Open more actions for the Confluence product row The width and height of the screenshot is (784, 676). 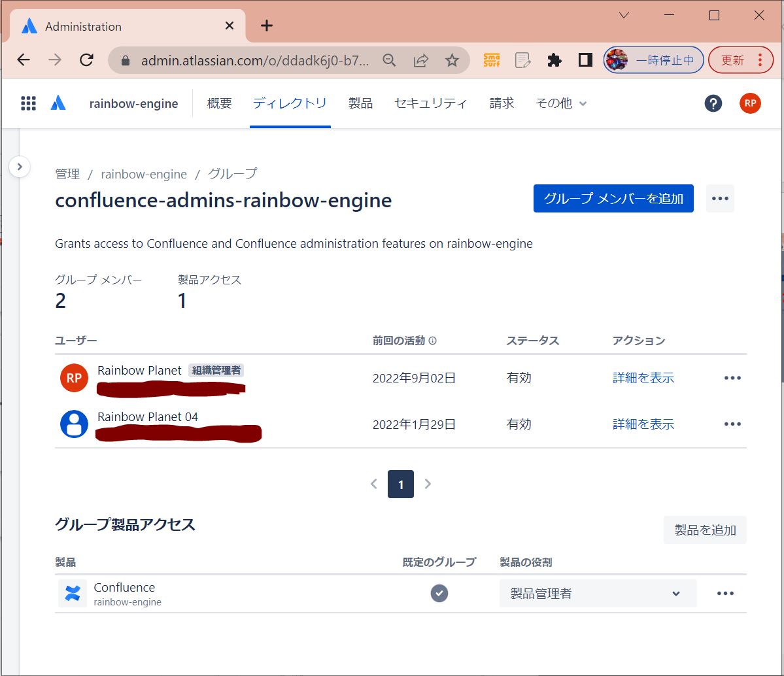(725, 594)
